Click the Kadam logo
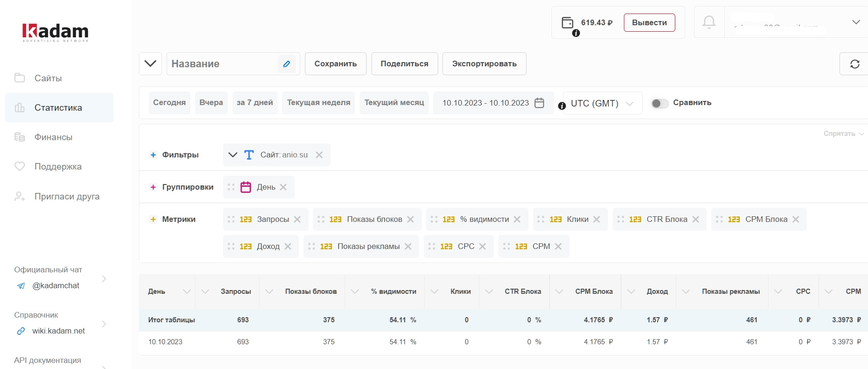Viewport: 868px width, 369px height. [x=55, y=32]
